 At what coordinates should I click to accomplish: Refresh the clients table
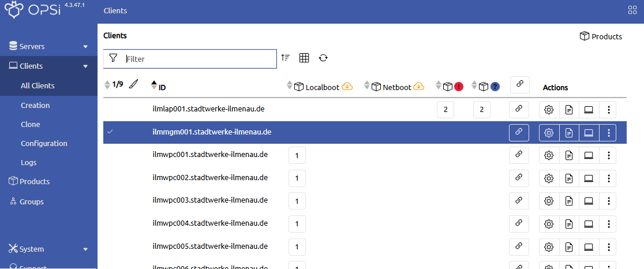coord(323,58)
